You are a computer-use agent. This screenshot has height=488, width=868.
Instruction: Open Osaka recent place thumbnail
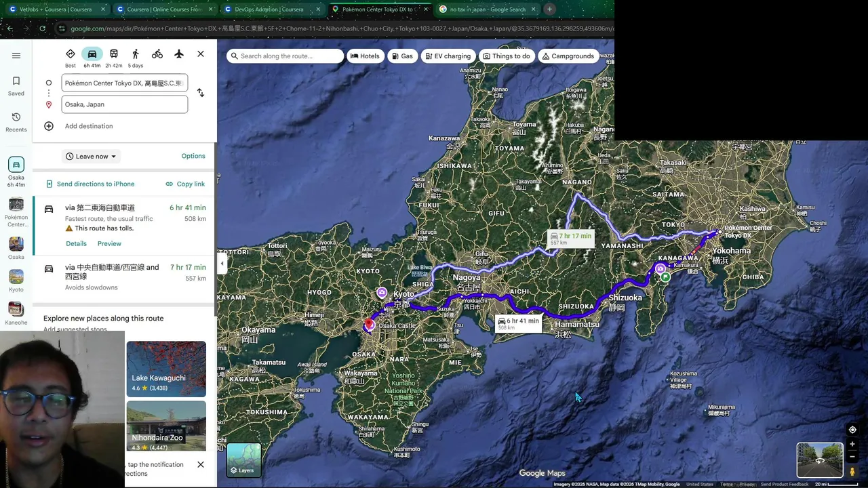tap(16, 248)
